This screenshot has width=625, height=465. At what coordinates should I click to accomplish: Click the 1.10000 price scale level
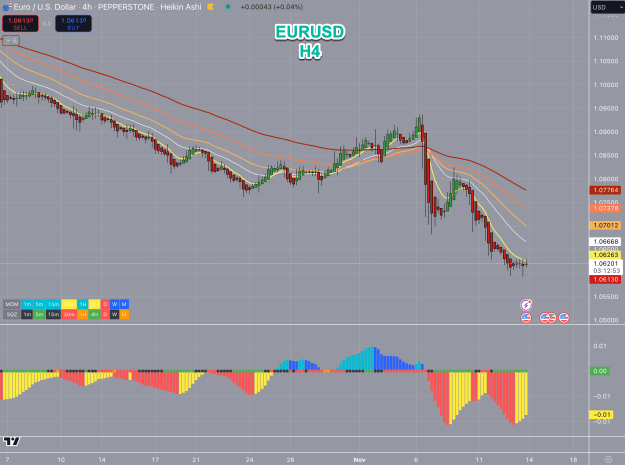[x=605, y=85]
